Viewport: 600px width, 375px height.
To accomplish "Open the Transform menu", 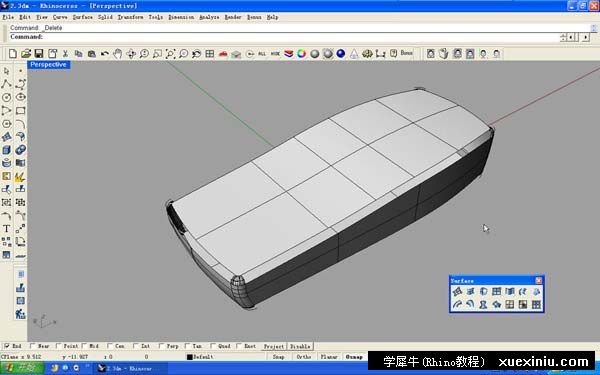I will pyautogui.click(x=130, y=17).
